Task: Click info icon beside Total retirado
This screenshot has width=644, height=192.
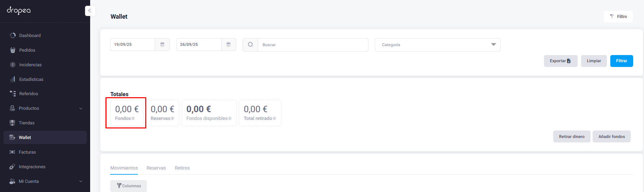Action: point(275,119)
